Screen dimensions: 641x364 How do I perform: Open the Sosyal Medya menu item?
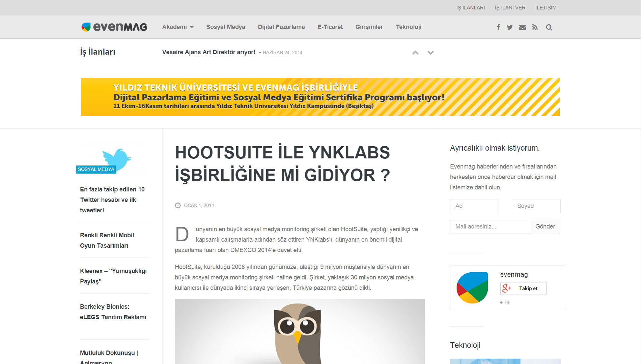click(226, 27)
